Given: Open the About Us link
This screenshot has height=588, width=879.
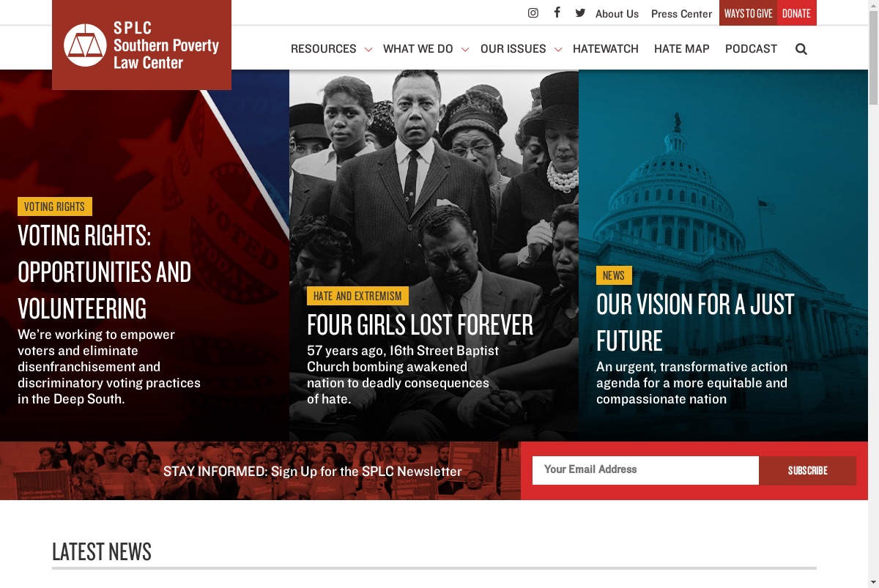Looking at the screenshot, I should tap(617, 14).
